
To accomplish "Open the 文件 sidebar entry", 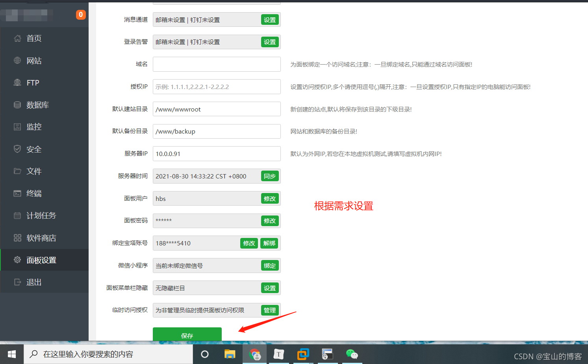I will (x=34, y=171).
